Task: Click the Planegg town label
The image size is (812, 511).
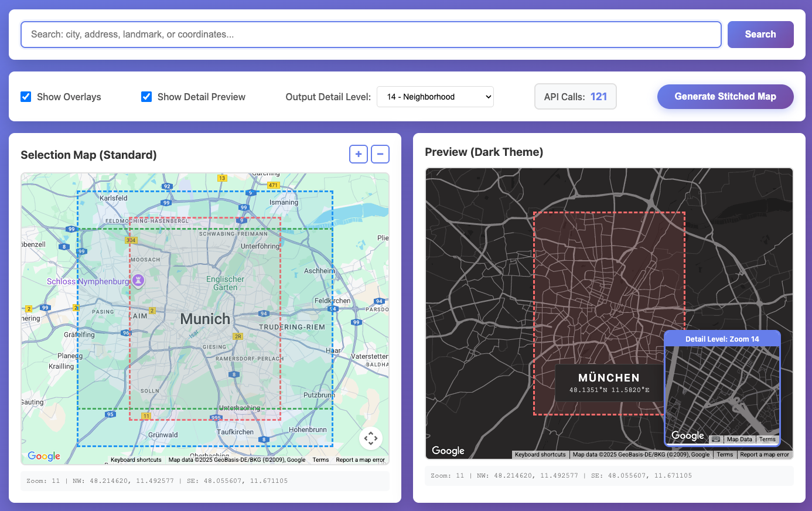Action: [x=70, y=356]
